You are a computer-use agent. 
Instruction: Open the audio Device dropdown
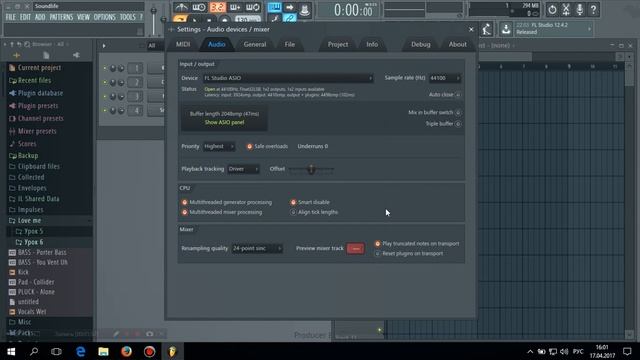[288, 78]
